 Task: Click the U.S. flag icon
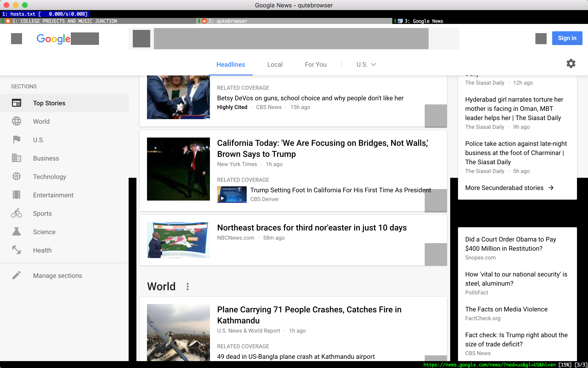tap(17, 140)
